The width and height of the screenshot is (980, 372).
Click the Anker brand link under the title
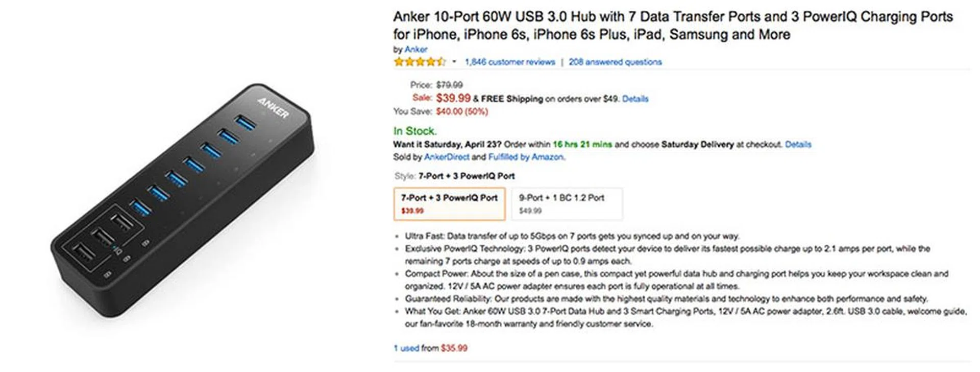[x=416, y=50]
